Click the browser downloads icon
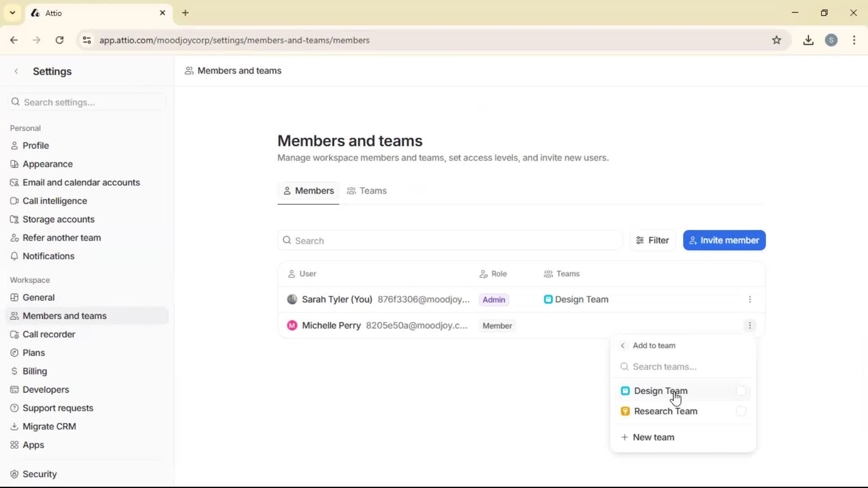 (x=808, y=40)
